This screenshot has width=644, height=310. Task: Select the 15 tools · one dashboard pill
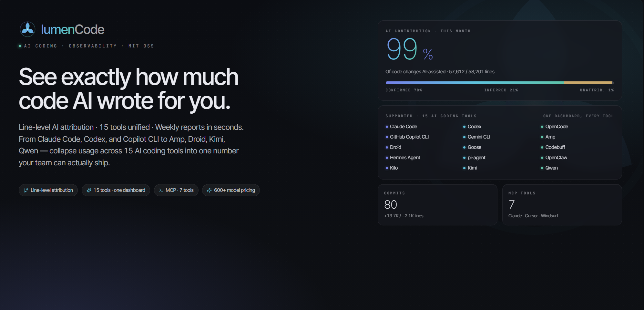(x=116, y=190)
